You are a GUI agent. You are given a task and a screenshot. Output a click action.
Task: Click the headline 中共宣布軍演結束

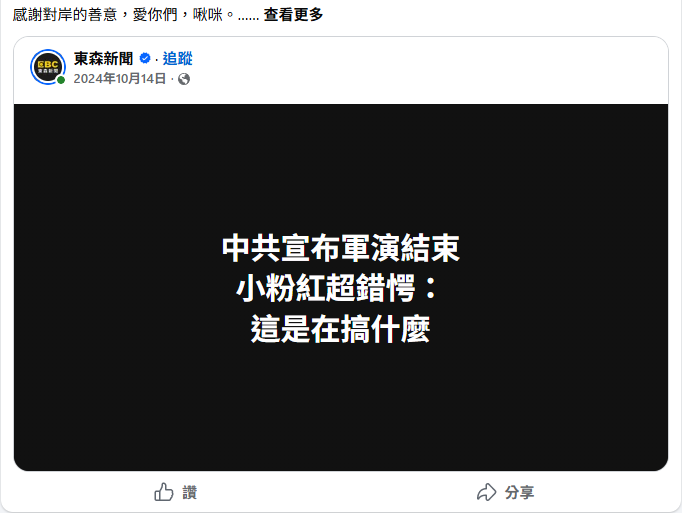(x=341, y=248)
